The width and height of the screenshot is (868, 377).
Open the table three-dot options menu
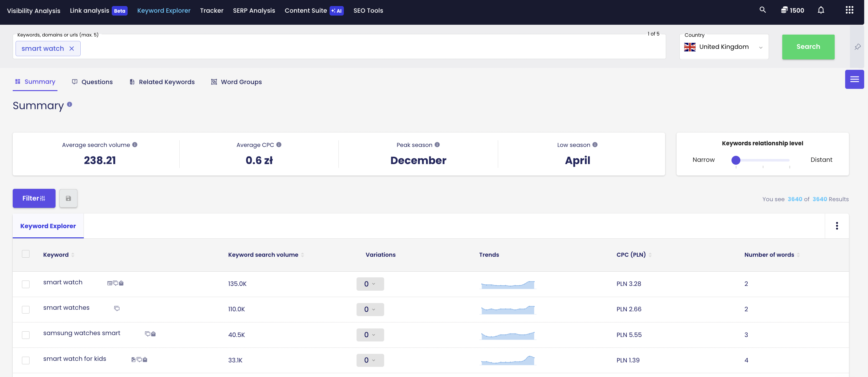[837, 226]
